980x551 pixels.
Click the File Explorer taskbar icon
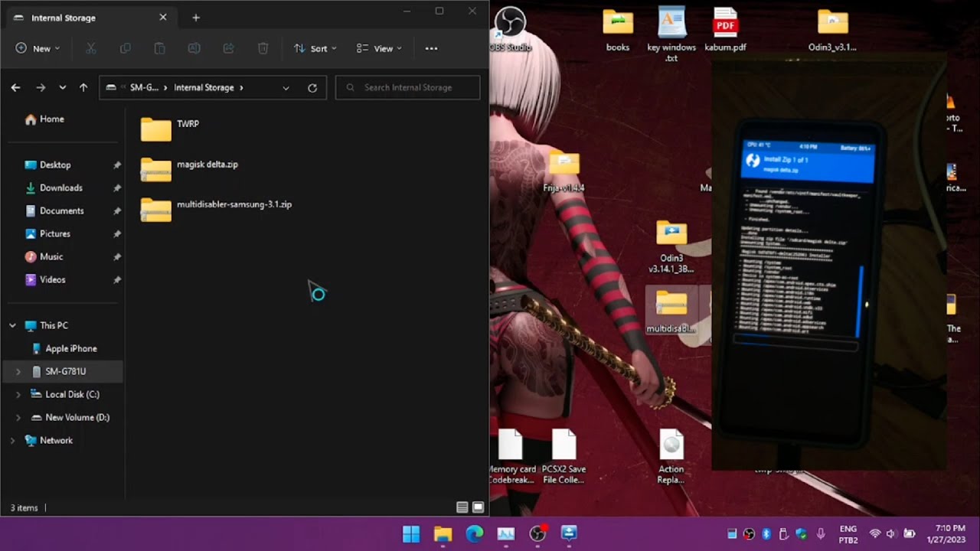click(x=443, y=533)
